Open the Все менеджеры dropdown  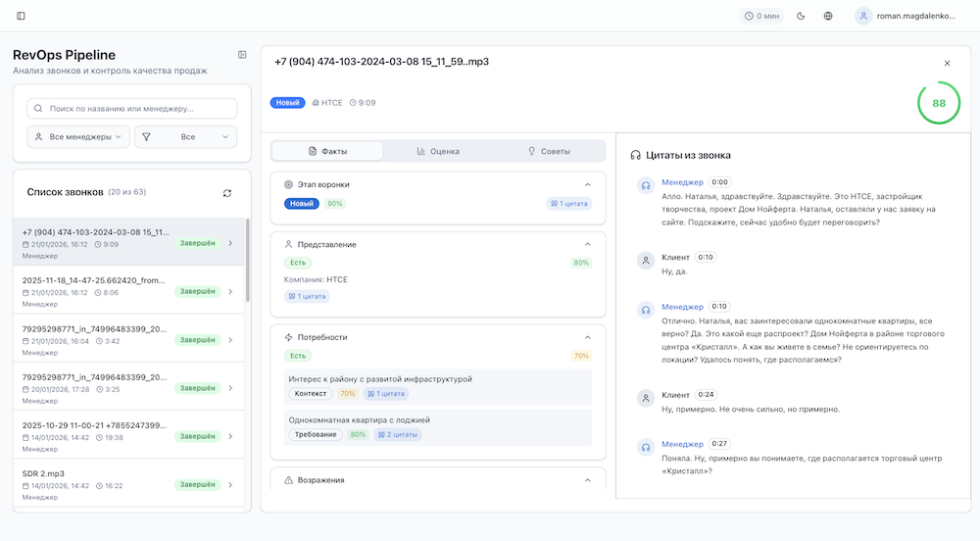point(78,137)
